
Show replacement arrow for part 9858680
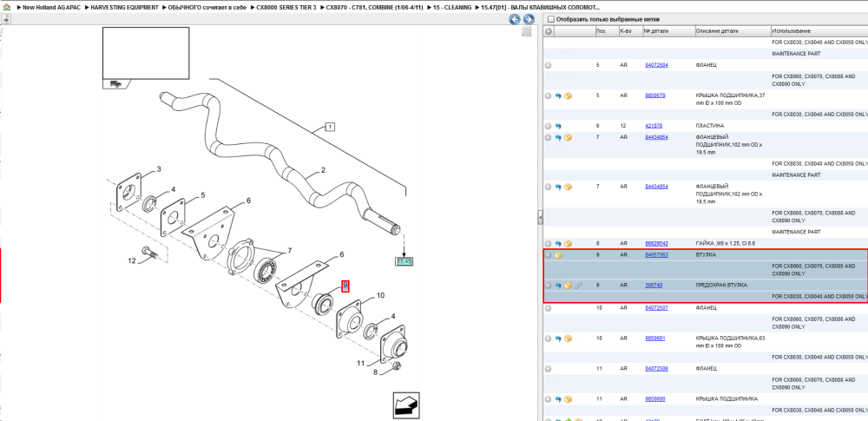(558, 398)
